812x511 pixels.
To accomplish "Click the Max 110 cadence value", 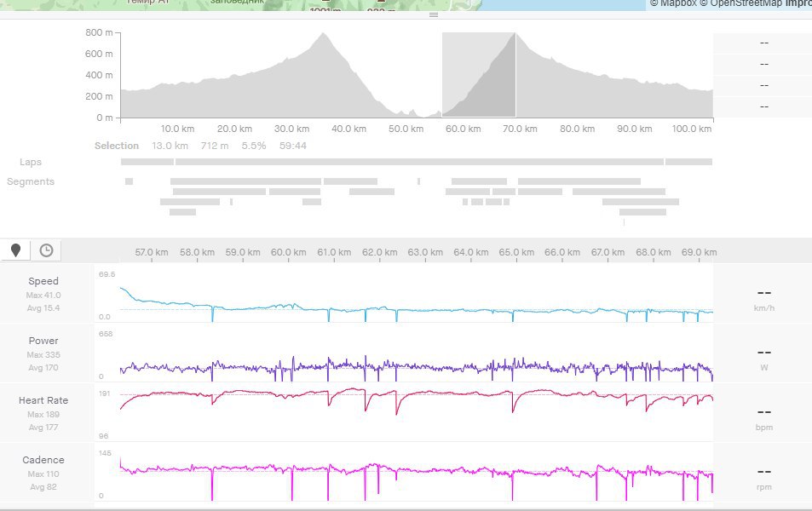I will click(43, 474).
